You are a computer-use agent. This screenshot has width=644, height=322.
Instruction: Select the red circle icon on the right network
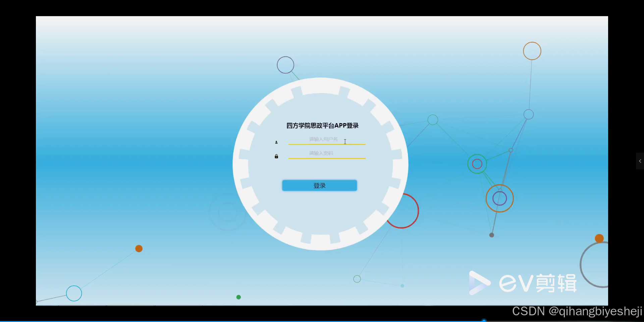(477, 164)
